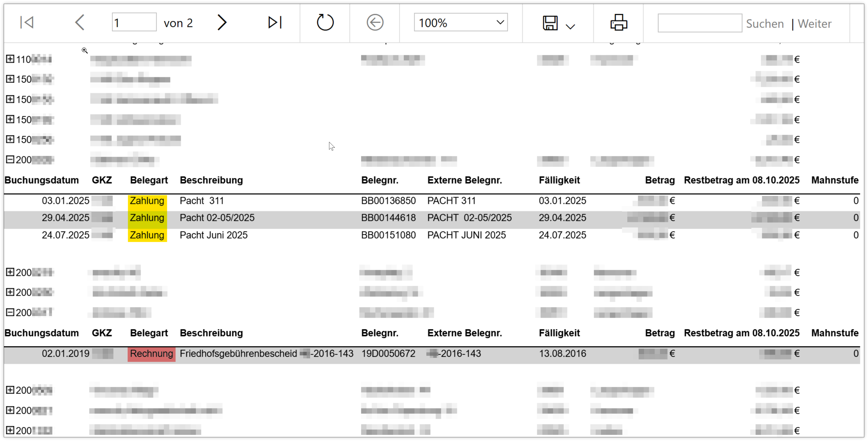The image size is (868, 441).
Task: Click the search text input box
Action: (x=700, y=23)
